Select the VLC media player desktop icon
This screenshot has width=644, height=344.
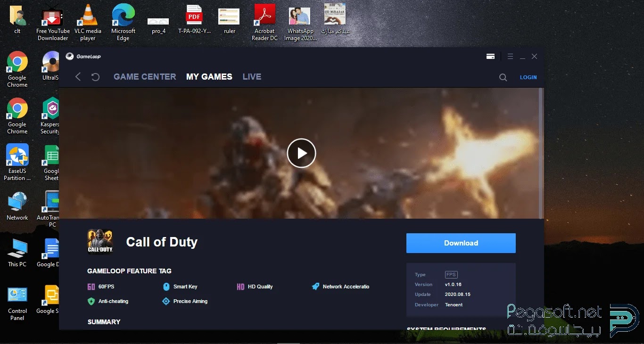[x=88, y=23]
